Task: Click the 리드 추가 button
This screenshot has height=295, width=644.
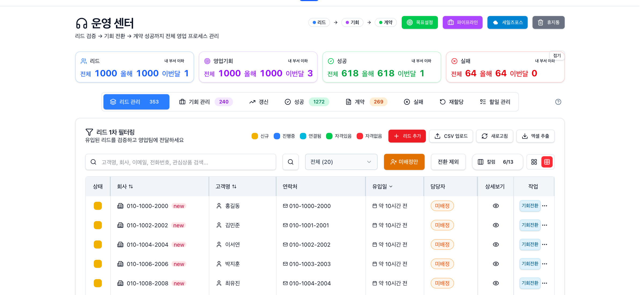Action: coord(407,136)
